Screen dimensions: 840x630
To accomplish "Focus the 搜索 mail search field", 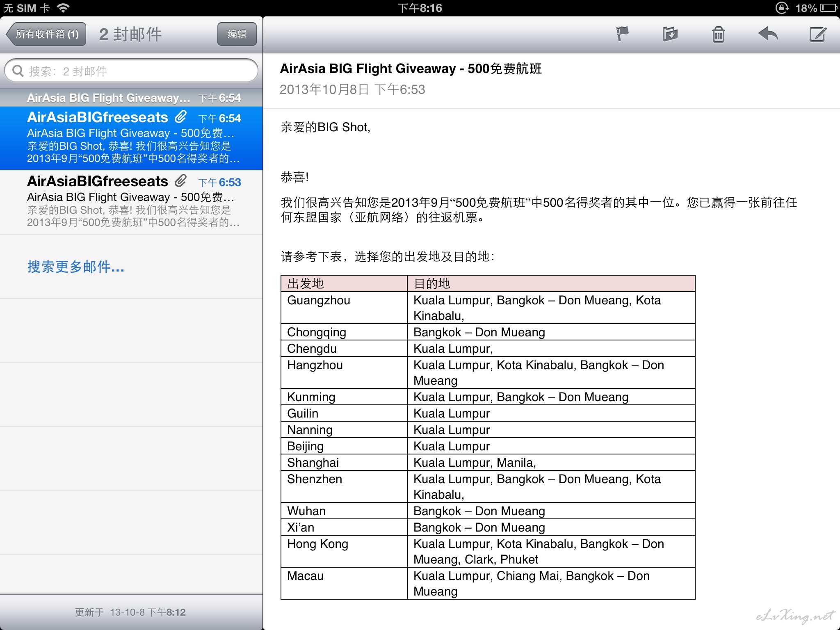I will coord(131,71).
